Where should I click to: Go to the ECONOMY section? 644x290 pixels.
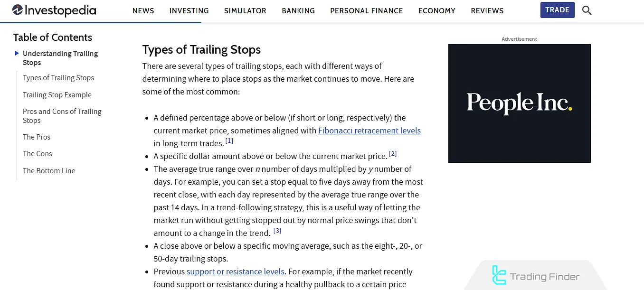(x=436, y=10)
